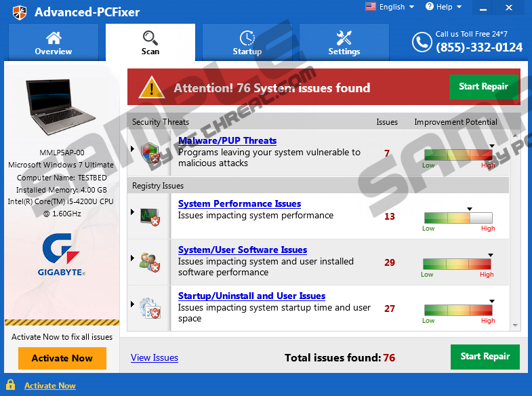Open the Overview tab

click(x=54, y=43)
